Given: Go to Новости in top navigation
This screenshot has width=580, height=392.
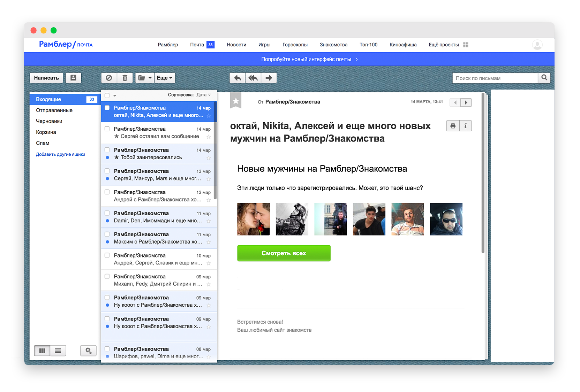Looking at the screenshot, I should pyautogui.click(x=236, y=45).
